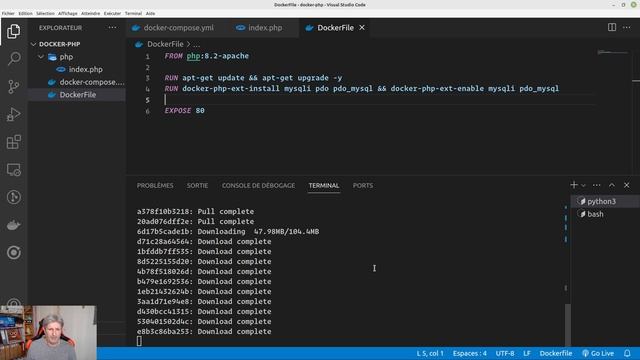
Task: Open terminal launch profile dropdown arrow
Action: point(583,185)
